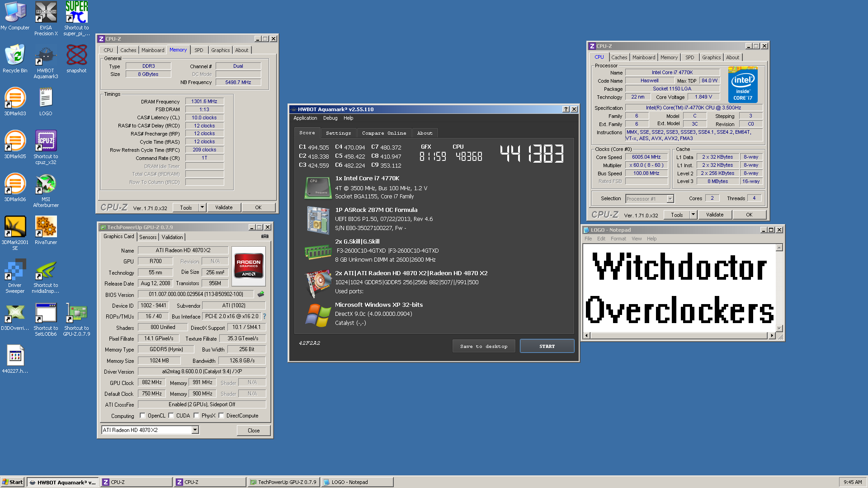Open the SetLODb6 shortcut icon
This screenshot has height=488, width=868.
pyautogui.click(x=46, y=319)
